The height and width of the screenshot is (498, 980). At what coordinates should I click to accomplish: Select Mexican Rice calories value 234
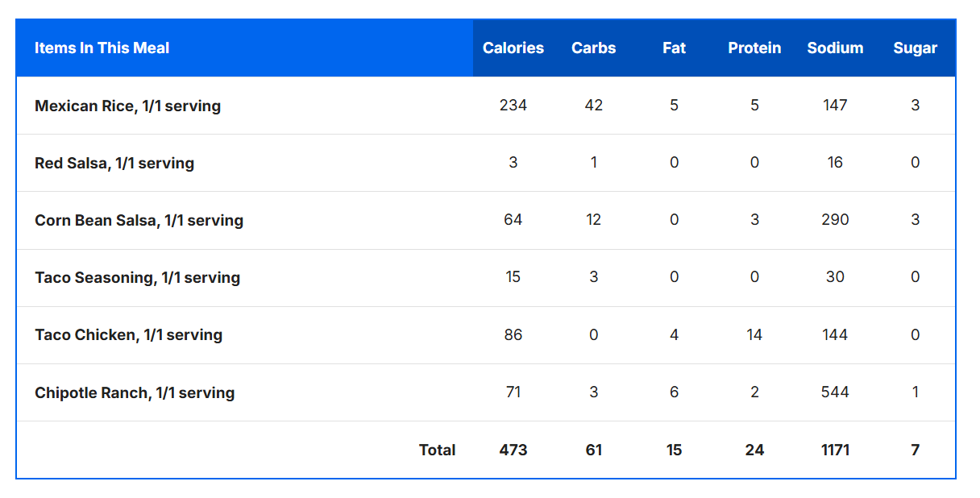(513, 106)
